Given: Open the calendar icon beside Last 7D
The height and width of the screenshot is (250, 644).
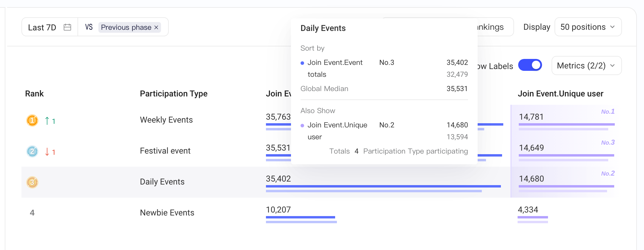Looking at the screenshot, I should click(x=67, y=27).
